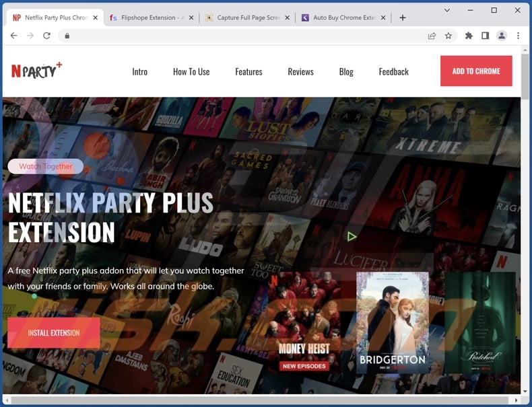Click the horizontal scrollbar at the bottom
The height and width of the screenshot is (407, 532).
click(x=259, y=400)
